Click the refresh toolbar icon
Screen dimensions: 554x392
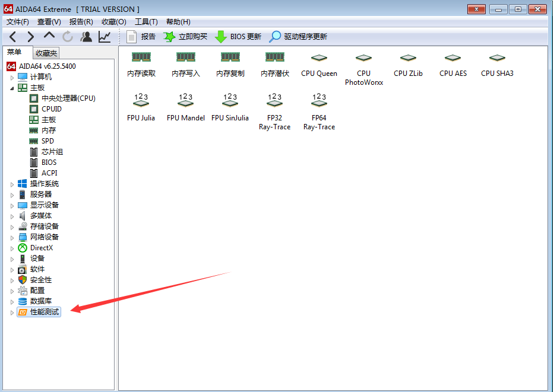pyautogui.click(x=68, y=37)
